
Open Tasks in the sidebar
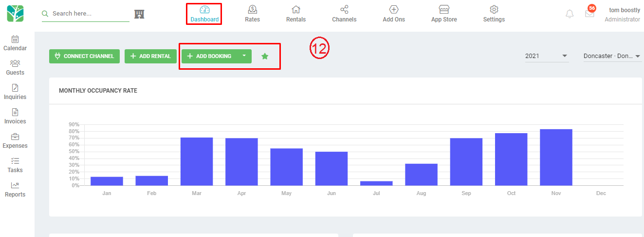click(15, 165)
